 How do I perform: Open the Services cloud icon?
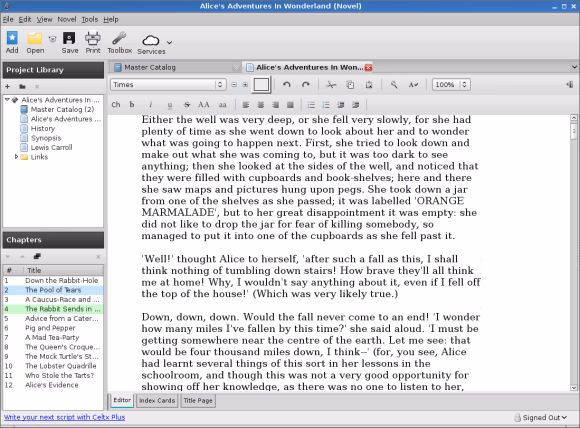(151, 40)
